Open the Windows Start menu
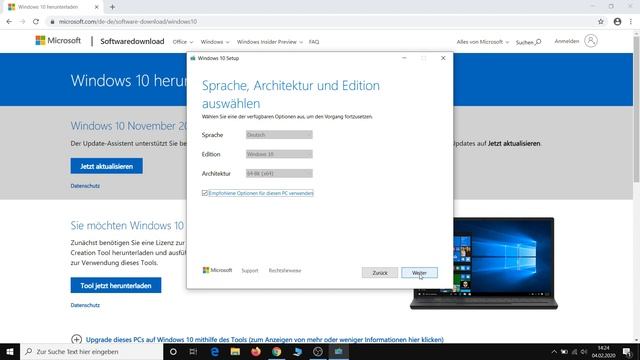This screenshot has height=360, width=640. click(x=10, y=351)
